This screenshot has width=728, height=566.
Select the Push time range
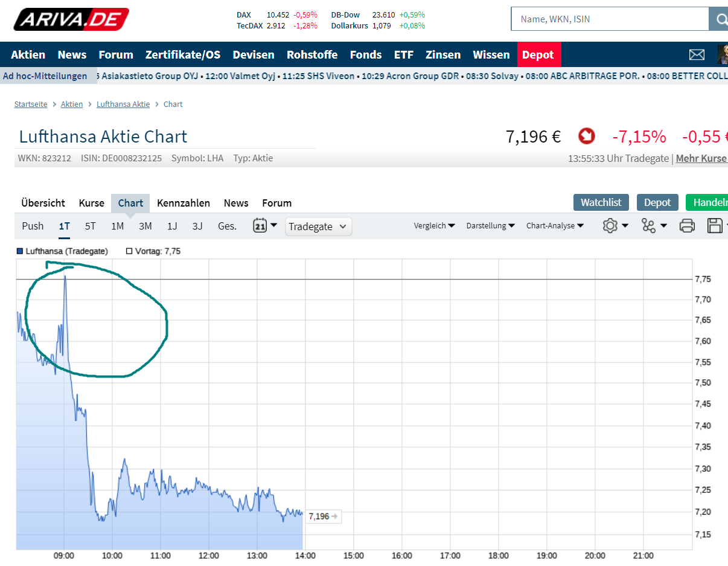[33, 226]
